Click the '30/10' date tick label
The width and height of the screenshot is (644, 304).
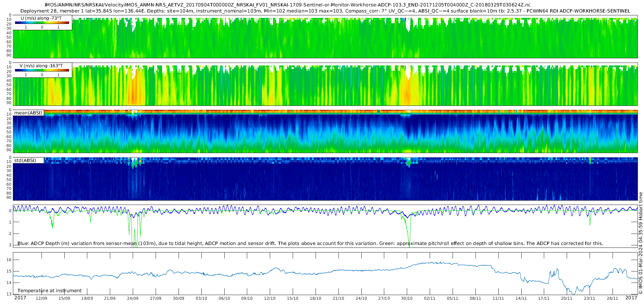coord(407,298)
